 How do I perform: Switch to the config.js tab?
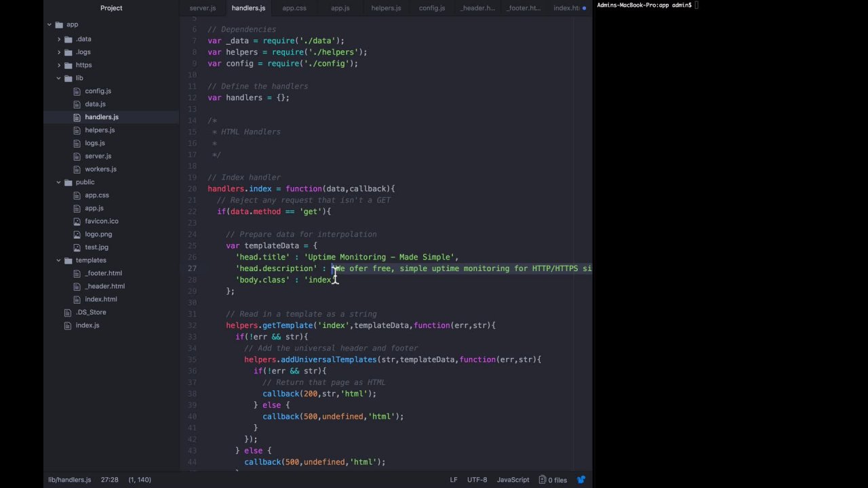click(431, 8)
